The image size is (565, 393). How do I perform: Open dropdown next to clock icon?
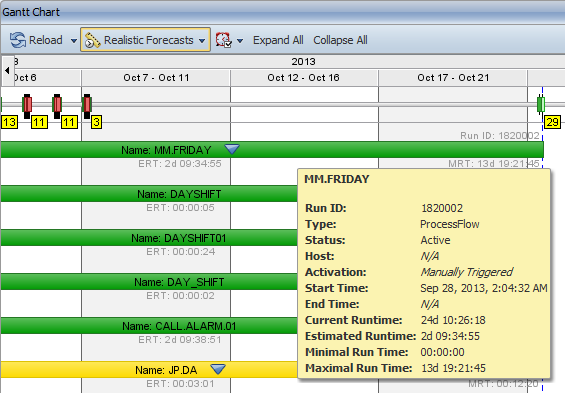point(240,40)
